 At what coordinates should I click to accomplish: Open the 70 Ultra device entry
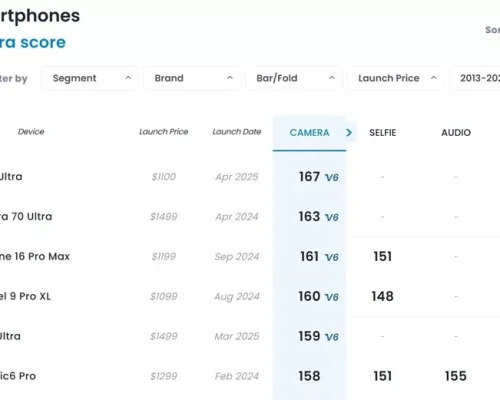coord(26,217)
